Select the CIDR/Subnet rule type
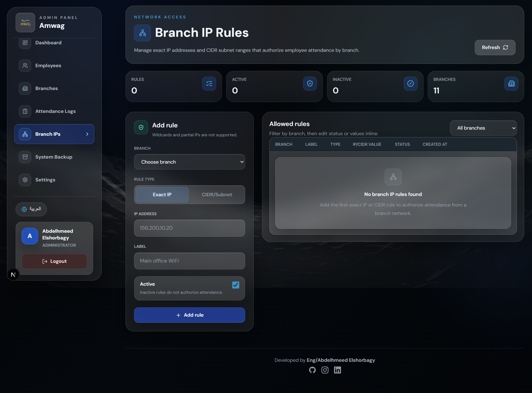 tap(217, 195)
